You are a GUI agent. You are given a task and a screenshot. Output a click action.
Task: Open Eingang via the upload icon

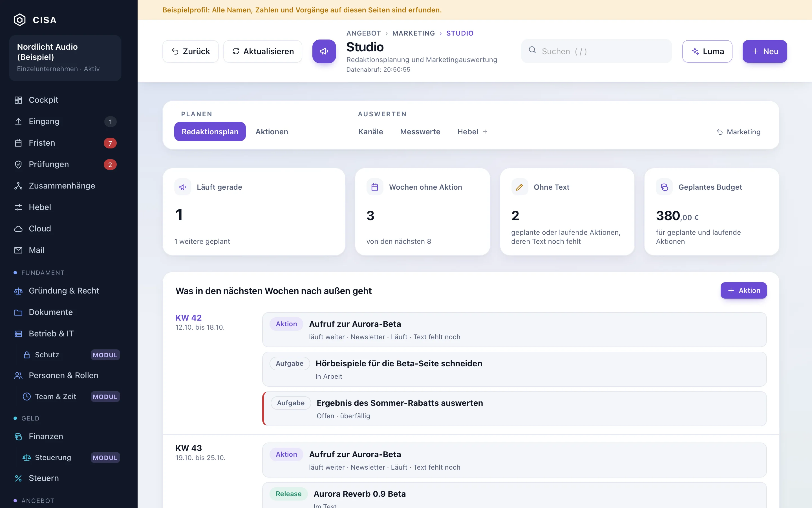click(18, 122)
